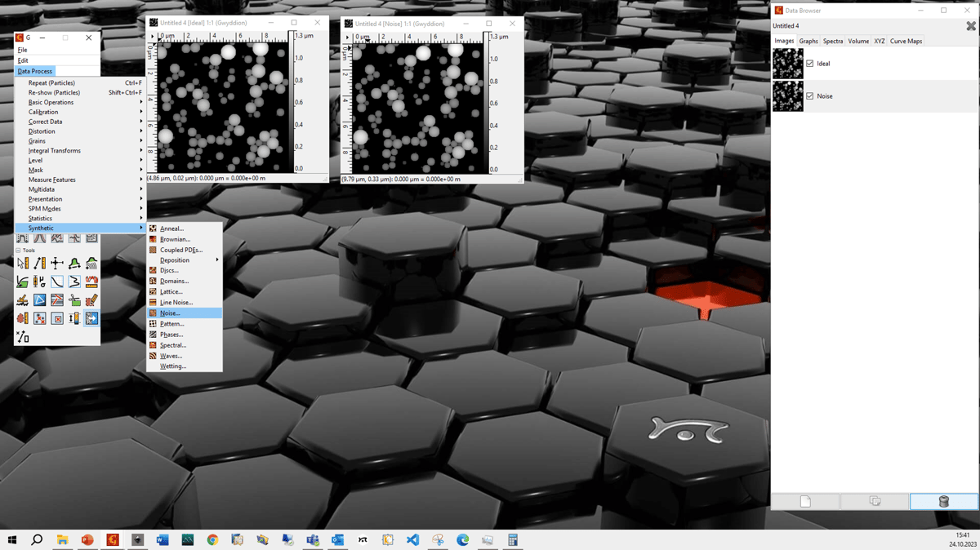980x550 pixels.
Task: Expand the Correct Data submenu
Action: (80, 122)
